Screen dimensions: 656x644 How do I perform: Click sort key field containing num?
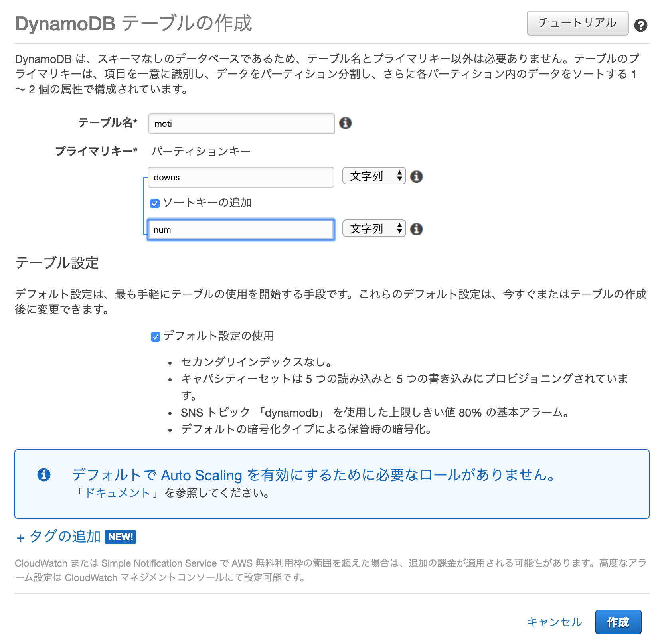point(241,230)
